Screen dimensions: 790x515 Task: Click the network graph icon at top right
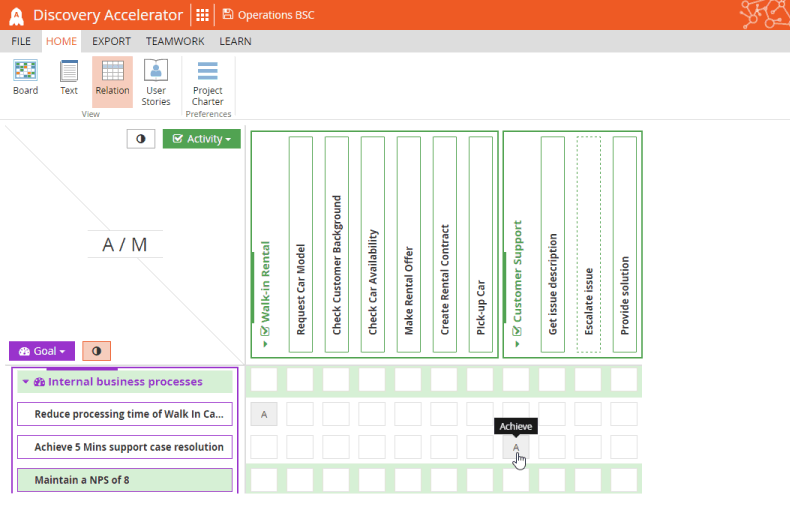tap(764, 14)
